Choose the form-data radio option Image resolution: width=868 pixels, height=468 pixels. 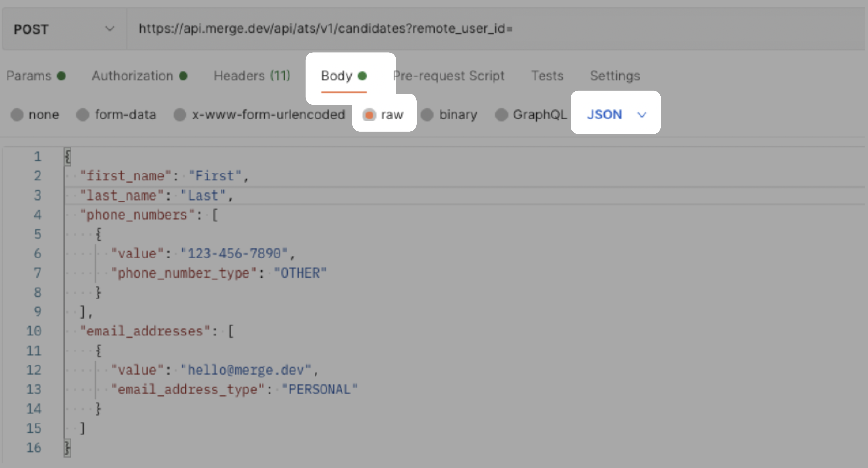click(83, 115)
